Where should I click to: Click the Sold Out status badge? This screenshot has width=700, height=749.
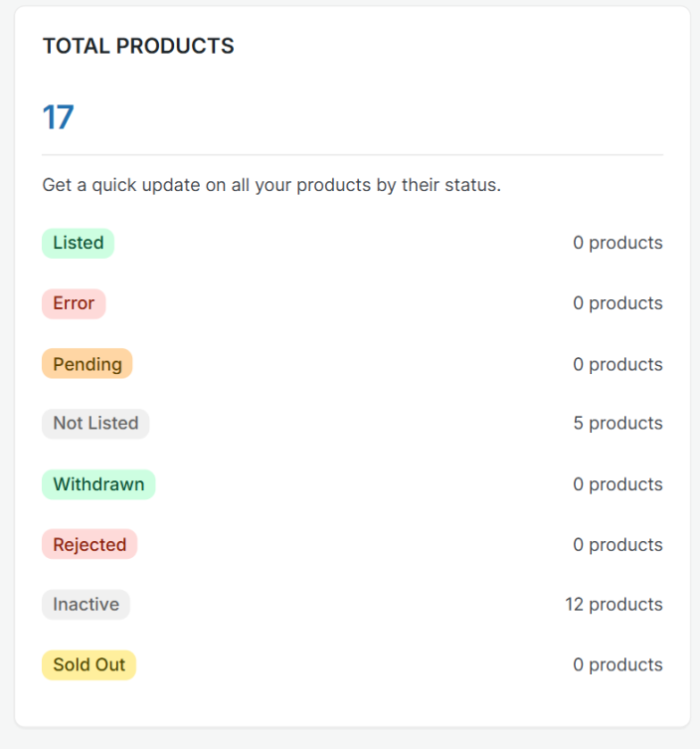click(88, 665)
